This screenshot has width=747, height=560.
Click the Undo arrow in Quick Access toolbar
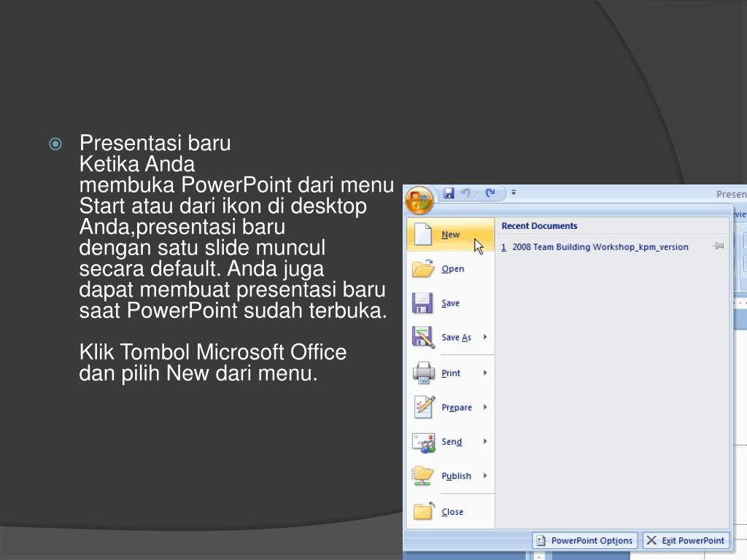click(465, 192)
